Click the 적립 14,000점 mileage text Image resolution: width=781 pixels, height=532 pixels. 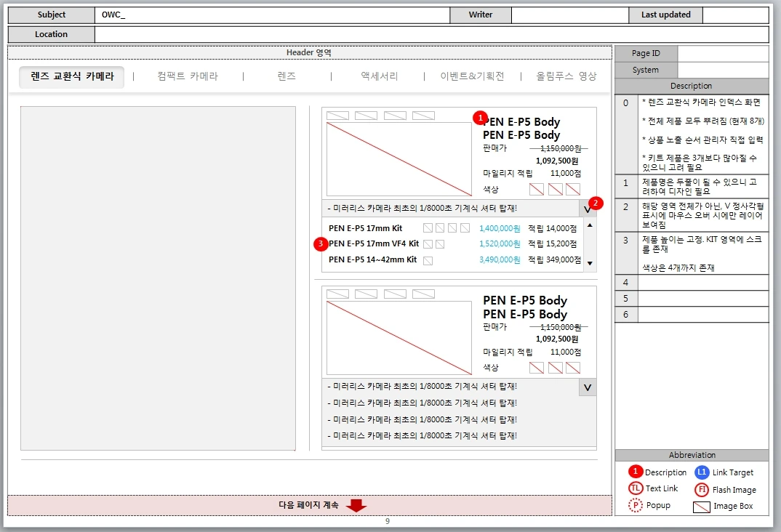click(553, 228)
